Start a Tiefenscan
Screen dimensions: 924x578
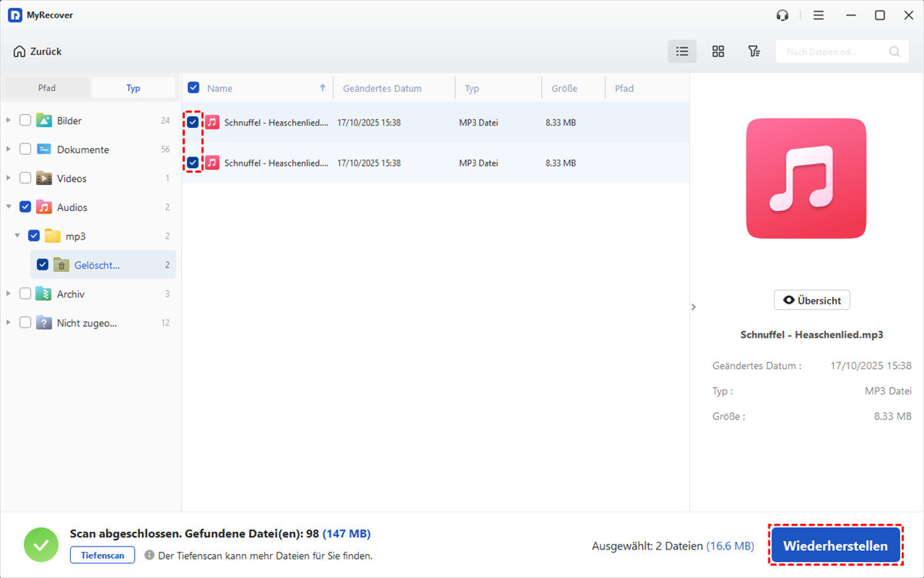102,555
